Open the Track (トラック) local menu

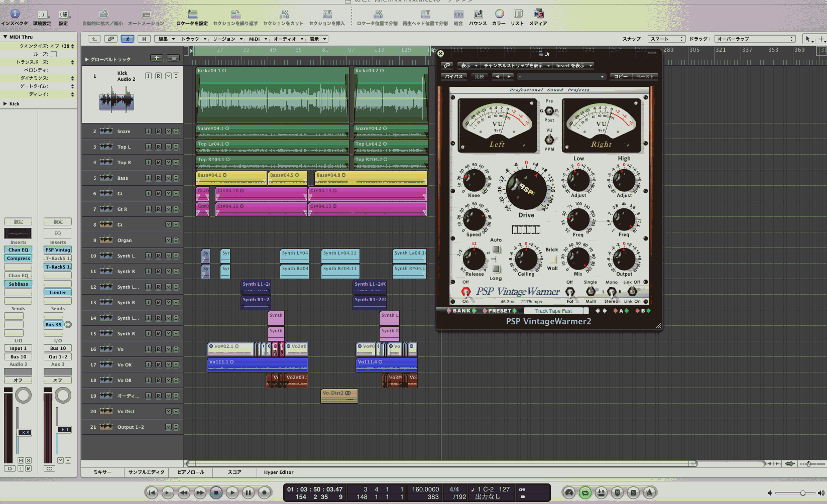[194, 39]
